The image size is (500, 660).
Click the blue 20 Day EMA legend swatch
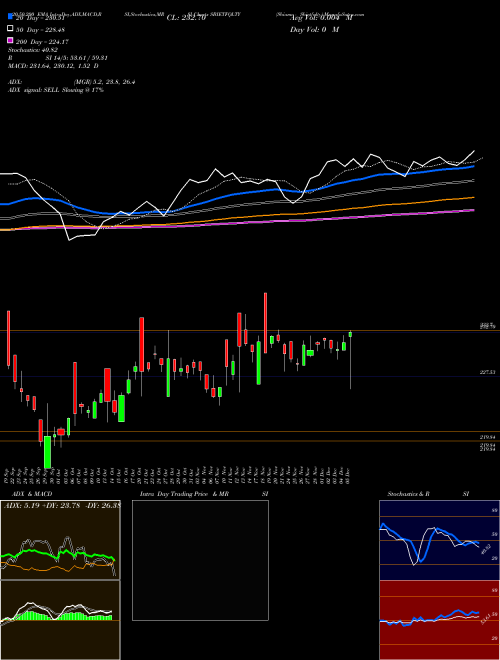[x=10, y=16]
